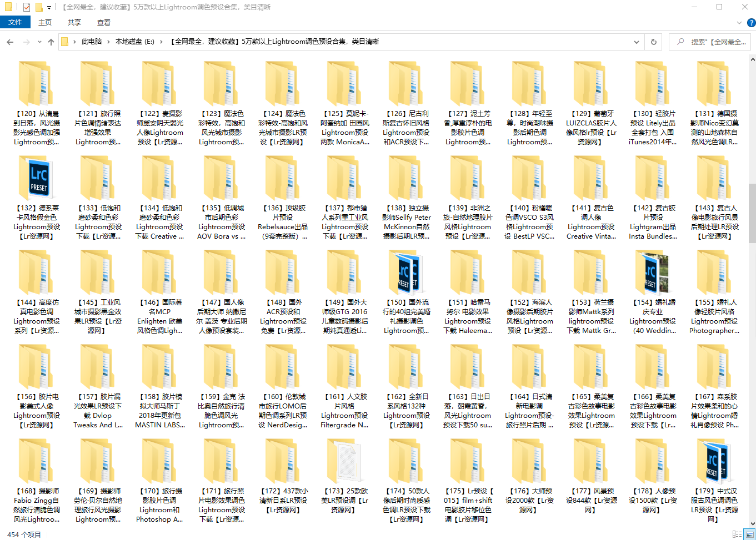756x540 pixels.
Task: Select folder 【146】国际著名MCP
Action: tap(160, 292)
